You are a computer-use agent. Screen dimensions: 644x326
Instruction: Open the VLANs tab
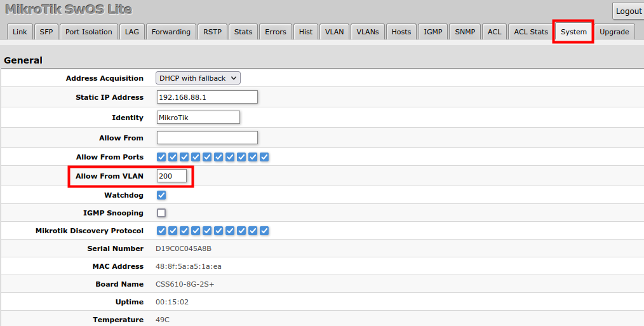point(368,32)
